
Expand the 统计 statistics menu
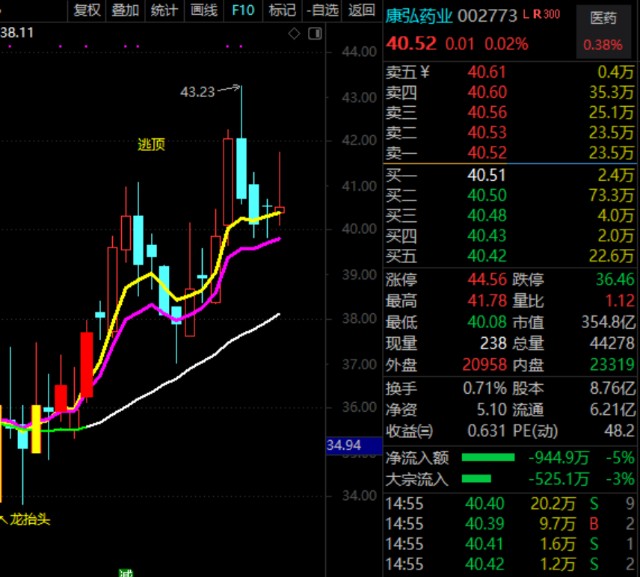163,11
